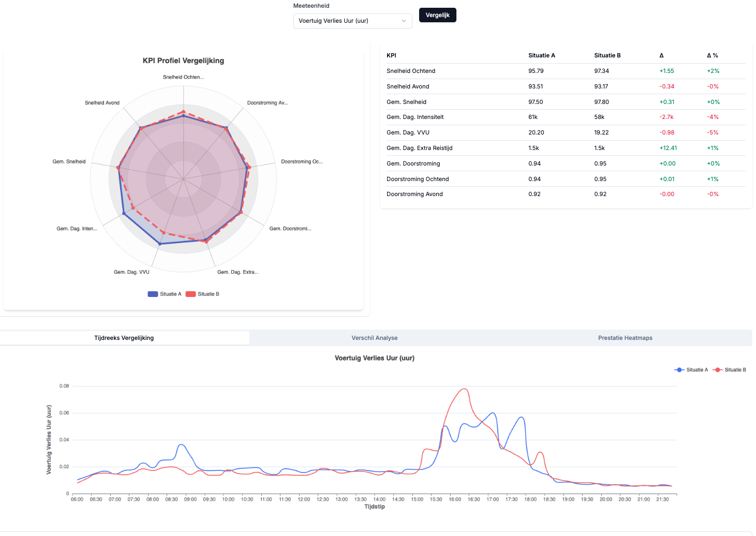Screen dimensions: 756x536
Task: Click the Doorstroming Avond table row
Action: click(414, 194)
